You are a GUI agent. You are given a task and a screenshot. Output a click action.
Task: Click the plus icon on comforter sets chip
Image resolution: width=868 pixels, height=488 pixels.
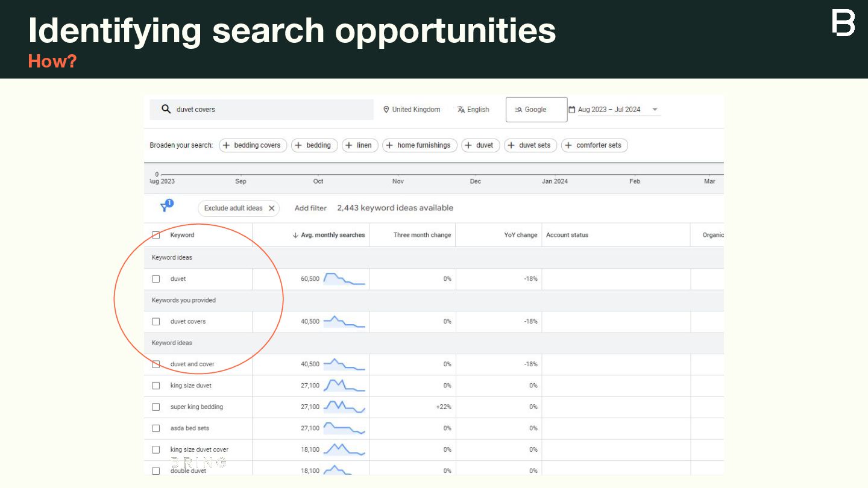click(568, 145)
